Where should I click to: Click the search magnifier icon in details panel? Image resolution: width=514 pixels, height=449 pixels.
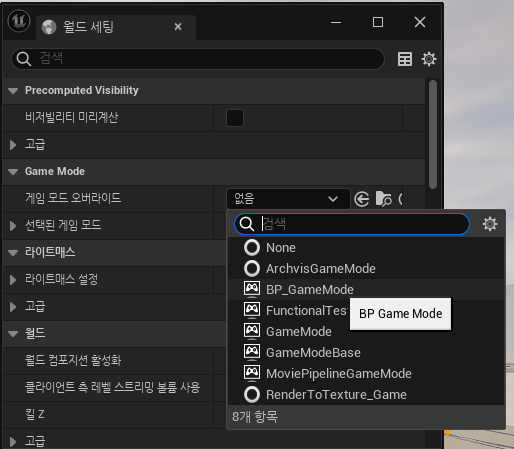24,59
